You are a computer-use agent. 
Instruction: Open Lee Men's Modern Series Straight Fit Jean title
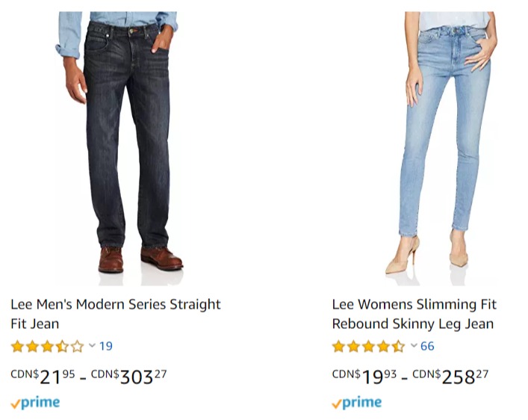pyautogui.click(x=116, y=314)
